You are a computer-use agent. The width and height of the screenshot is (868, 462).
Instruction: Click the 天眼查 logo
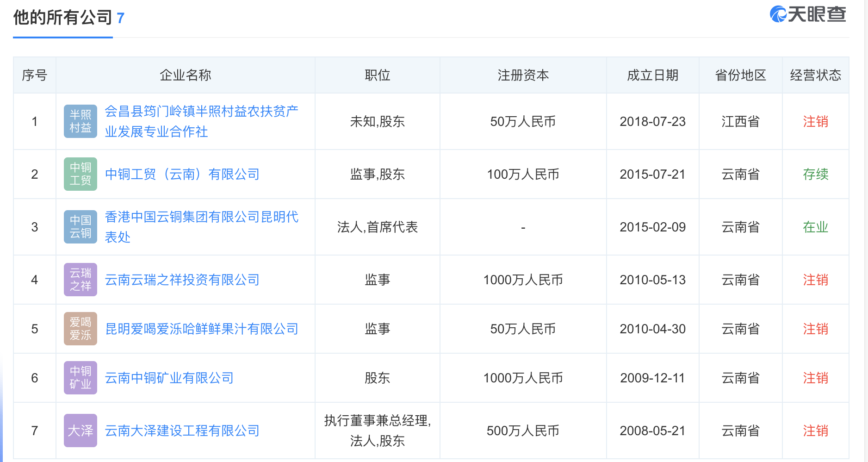click(808, 14)
